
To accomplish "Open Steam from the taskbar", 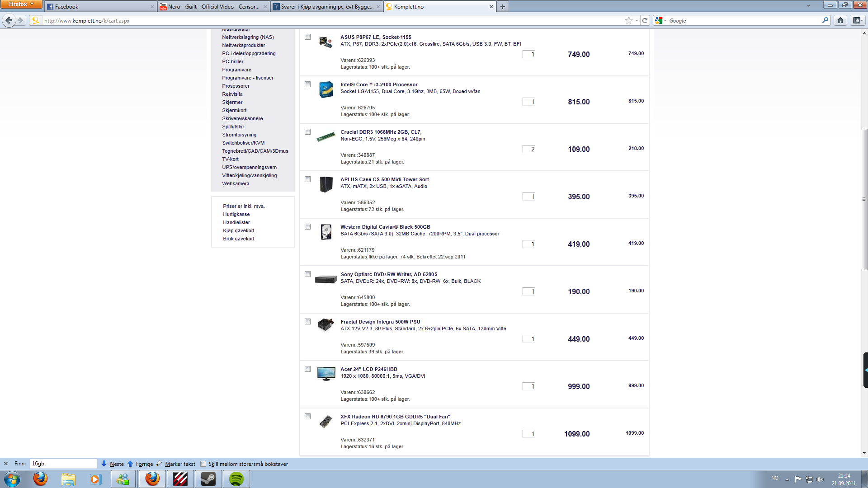I will click(208, 479).
